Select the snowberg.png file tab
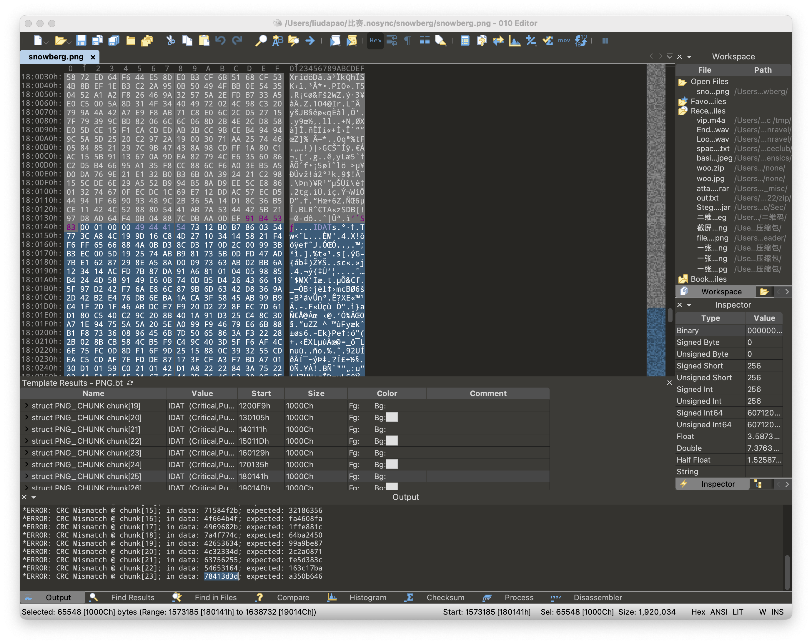Viewport: 812px width, 644px height. (x=56, y=56)
